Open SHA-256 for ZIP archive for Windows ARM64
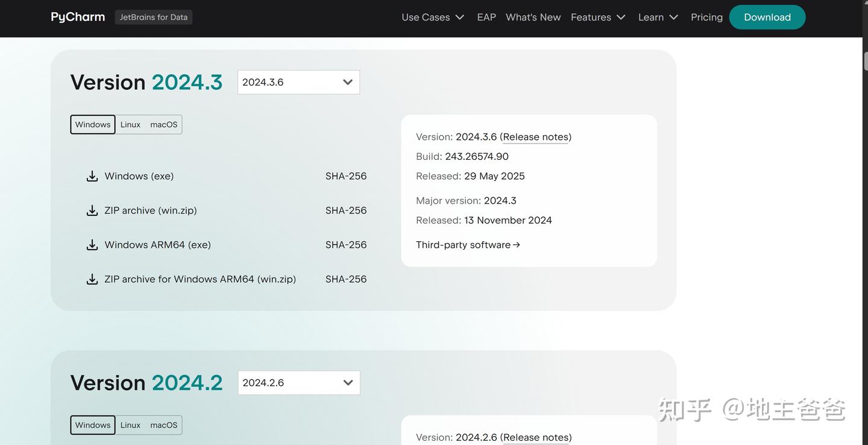This screenshot has width=868, height=445. tap(346, 279)
